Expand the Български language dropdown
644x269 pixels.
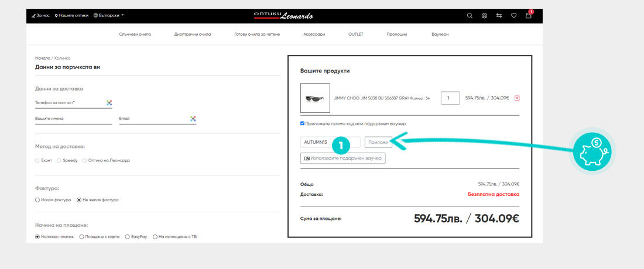pos(108,15)
